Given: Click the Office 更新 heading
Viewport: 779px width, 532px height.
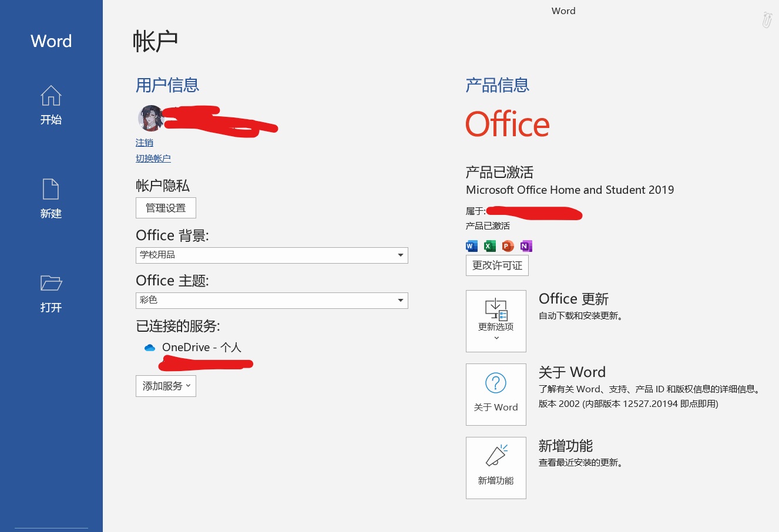Looking at the screenshot, I should [573, 299].
